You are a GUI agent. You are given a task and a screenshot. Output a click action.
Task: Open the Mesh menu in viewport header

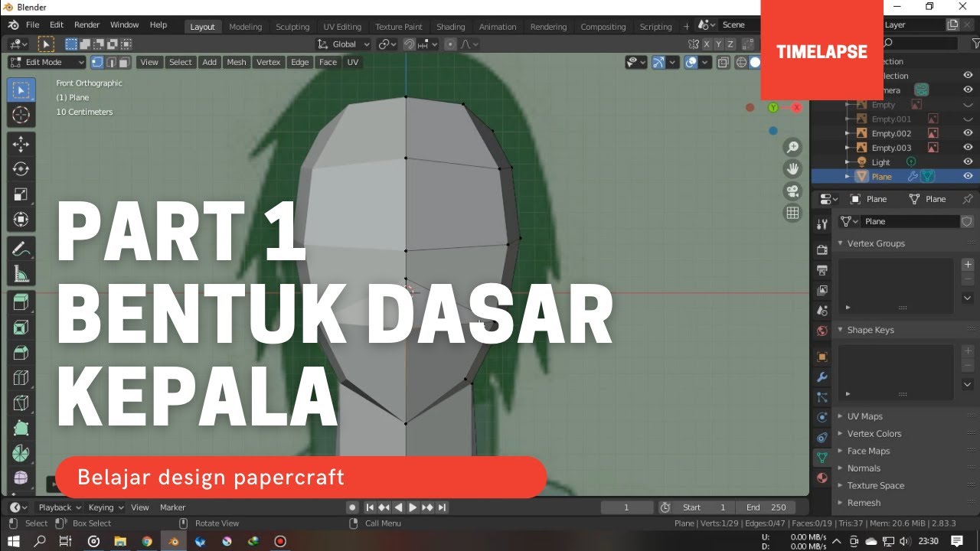[x=237, y=62]
